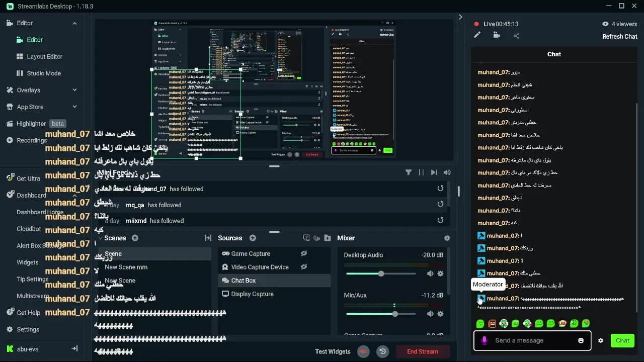The image size is (644, 362).
Task: Collapse the Dashboard sidebar group
Action: coord(74,196)
